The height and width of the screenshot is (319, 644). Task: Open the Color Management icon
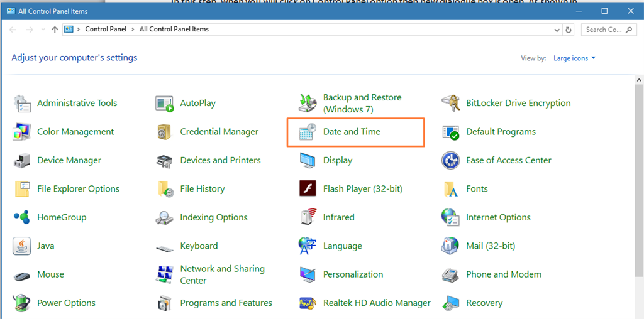pyautogui.click(x=22, y=132)
